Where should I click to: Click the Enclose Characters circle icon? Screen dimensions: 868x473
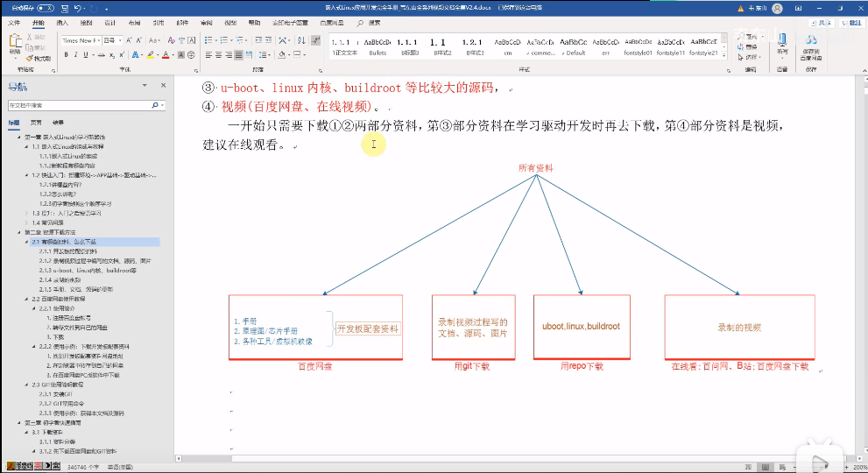point(191,55)
